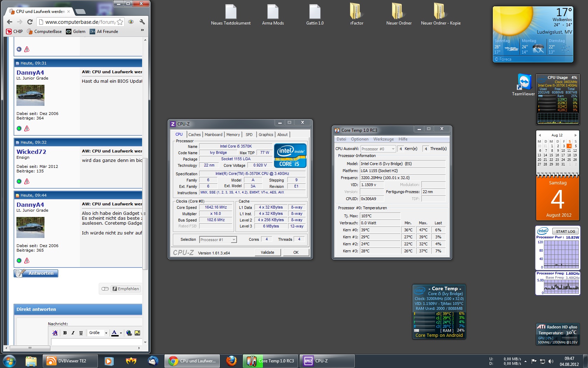The width and height of the screenshot is (588, 368).
Task: Open Thunderbird from the taskbar
Action: tap(153, 361)
